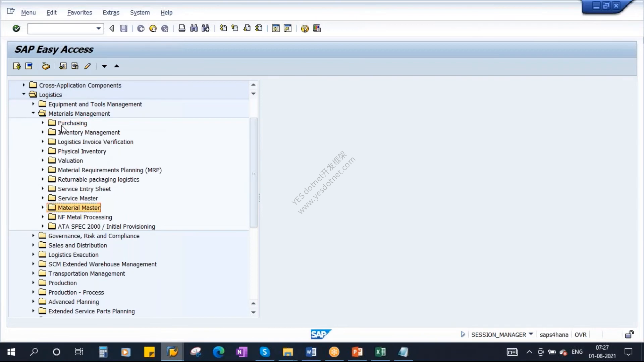Click the Delete Favorites icon
644x362 pixels.
point(75,66)
